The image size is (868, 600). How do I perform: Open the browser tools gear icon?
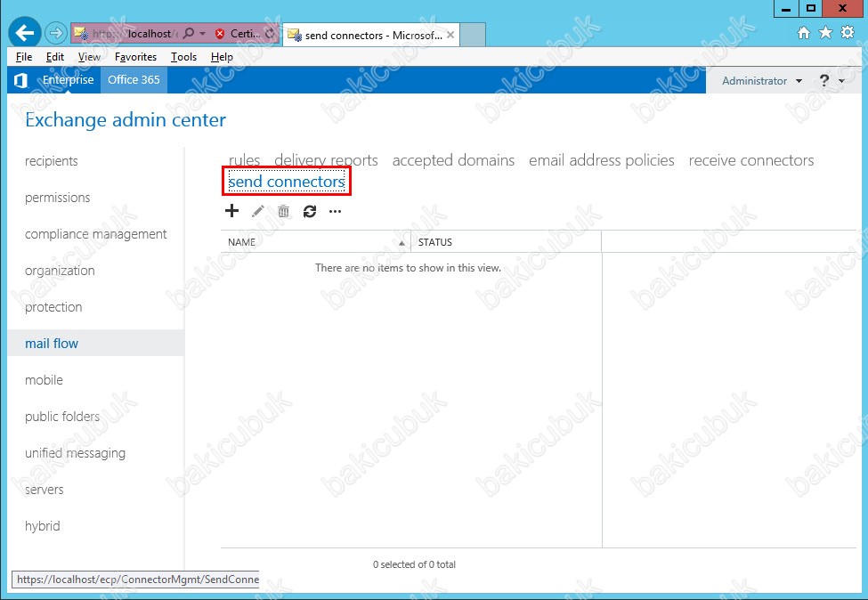pos(848,33)
